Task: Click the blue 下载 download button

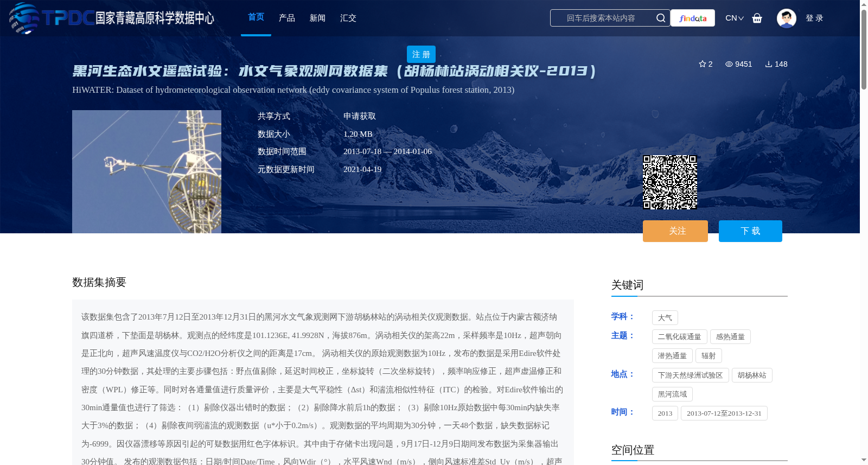Action: (x=750, y=231)
